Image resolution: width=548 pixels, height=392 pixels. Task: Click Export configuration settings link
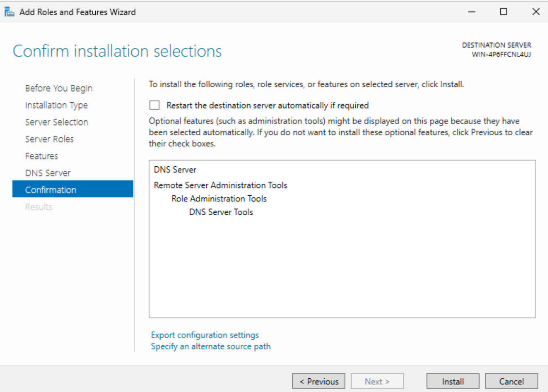(x=205, y=335)
